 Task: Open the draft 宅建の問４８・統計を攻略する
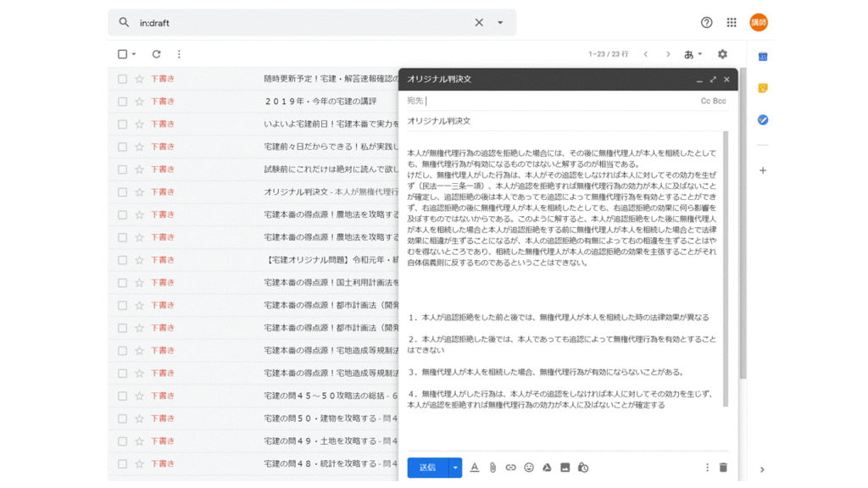pos(331,463)
